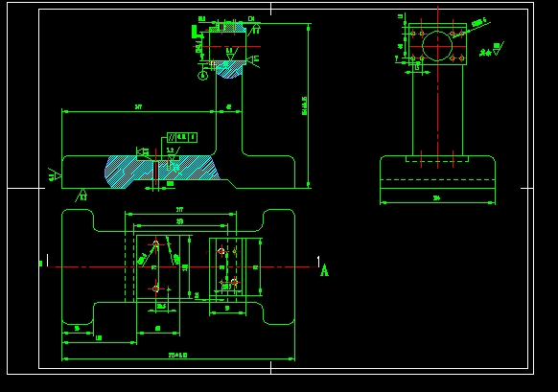Select surface roughness symbol under base bottom edge
558x392 pixels.
[81, 196]
